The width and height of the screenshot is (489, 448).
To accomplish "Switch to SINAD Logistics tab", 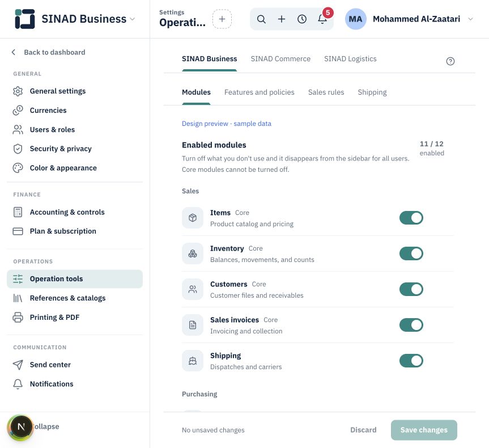I will pos(350,58).
